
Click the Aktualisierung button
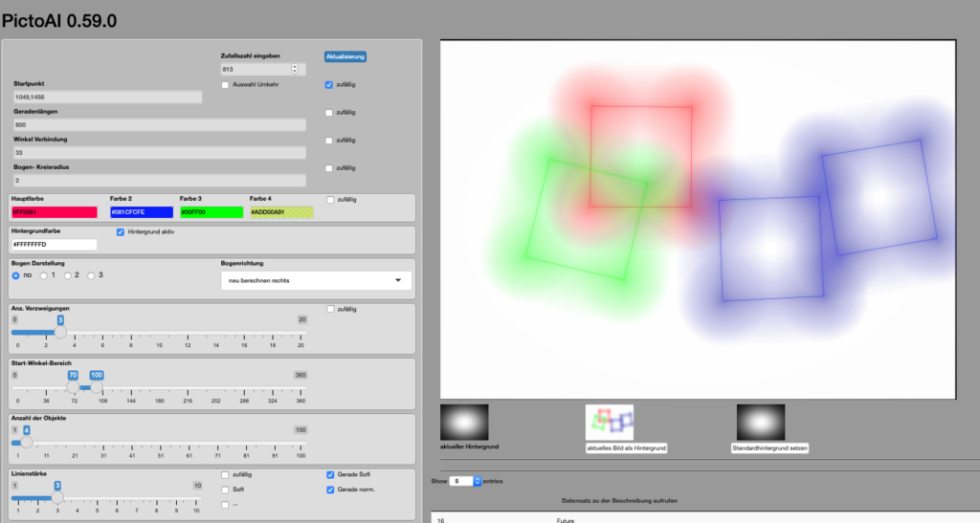[345, 56]
